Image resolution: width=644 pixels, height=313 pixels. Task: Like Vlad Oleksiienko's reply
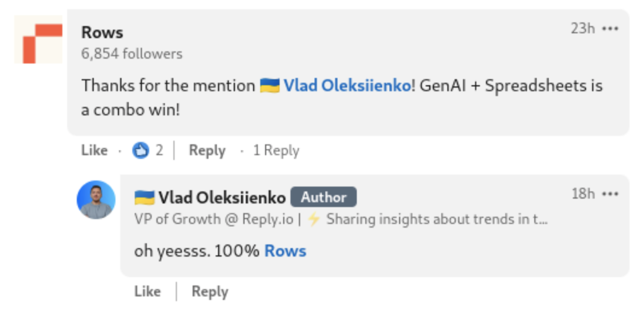pyautogui.click(x=147, y=292)
